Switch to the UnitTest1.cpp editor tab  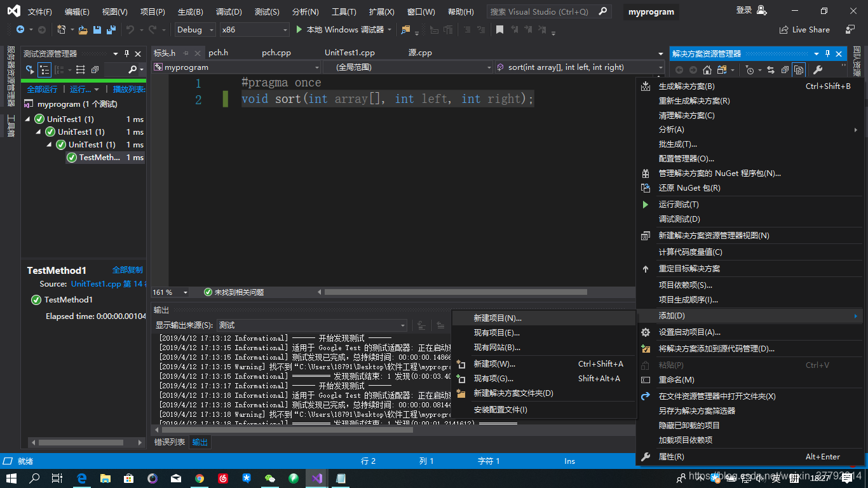(x=349, y=53)
